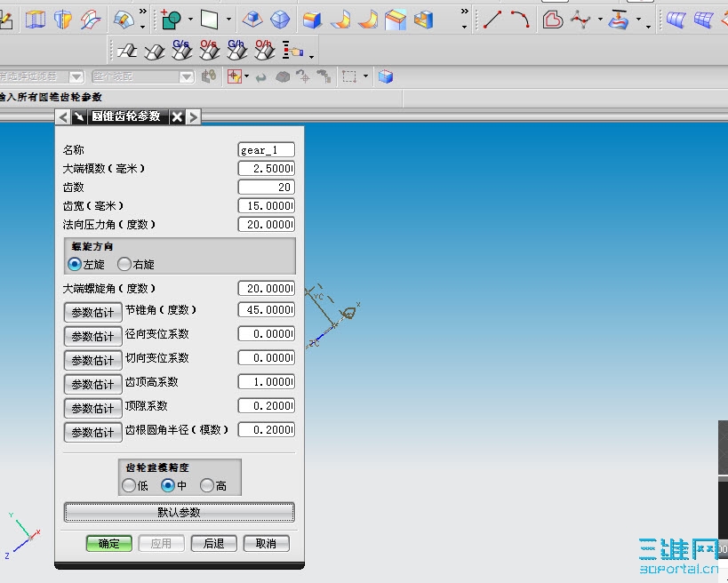Viewport: 728px width, 583px height.
Task: Expand dropdown beside project curve icon
Action: (x=639, y=20)
